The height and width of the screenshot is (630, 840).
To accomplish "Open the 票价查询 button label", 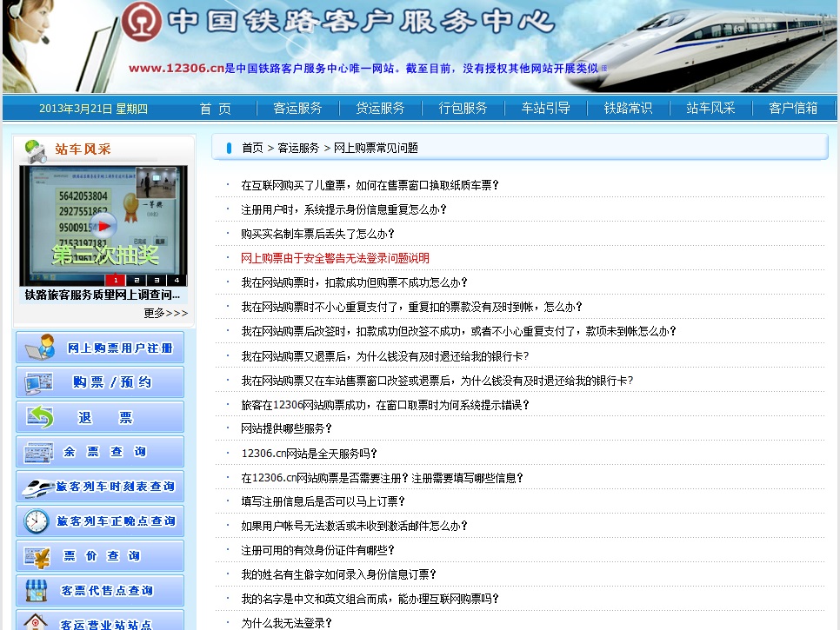I will pos(102,556).
